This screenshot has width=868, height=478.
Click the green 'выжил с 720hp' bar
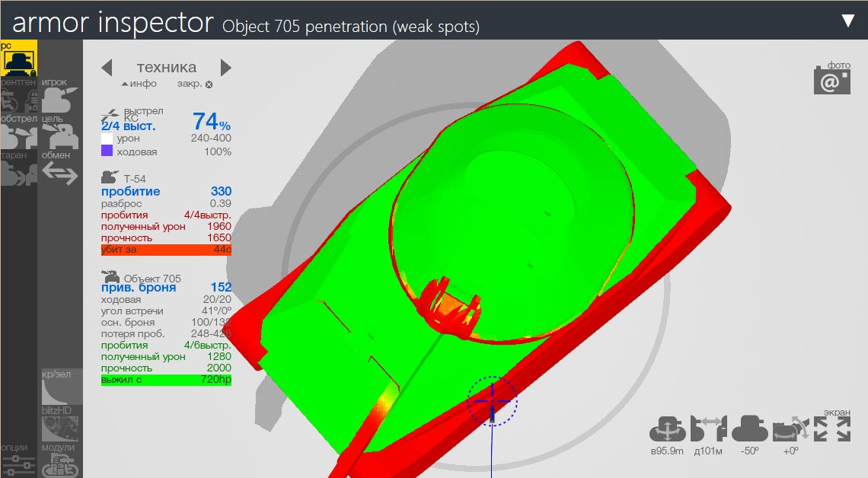coord(166,380)
